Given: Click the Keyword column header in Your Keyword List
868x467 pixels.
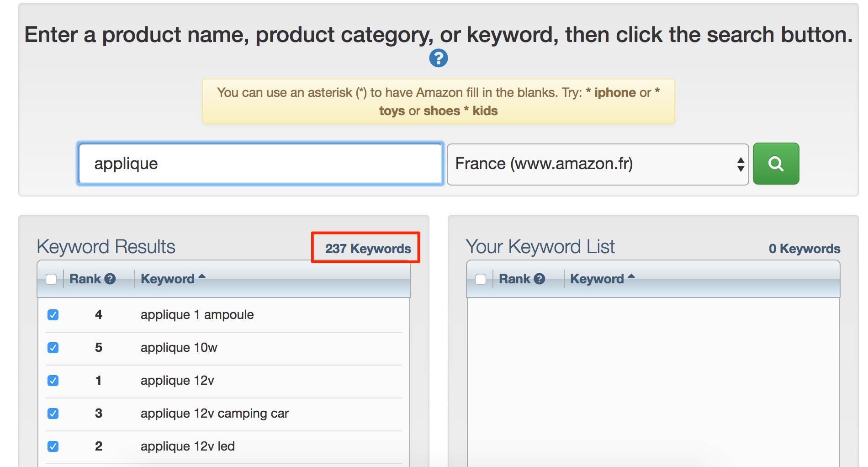Looking at the screenshot, I should tap(597, 279).
